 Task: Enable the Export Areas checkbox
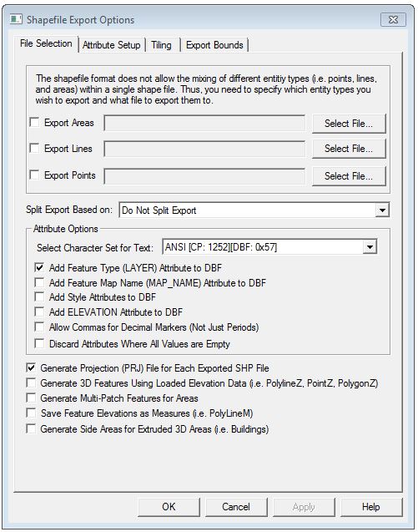coord(34,122)
